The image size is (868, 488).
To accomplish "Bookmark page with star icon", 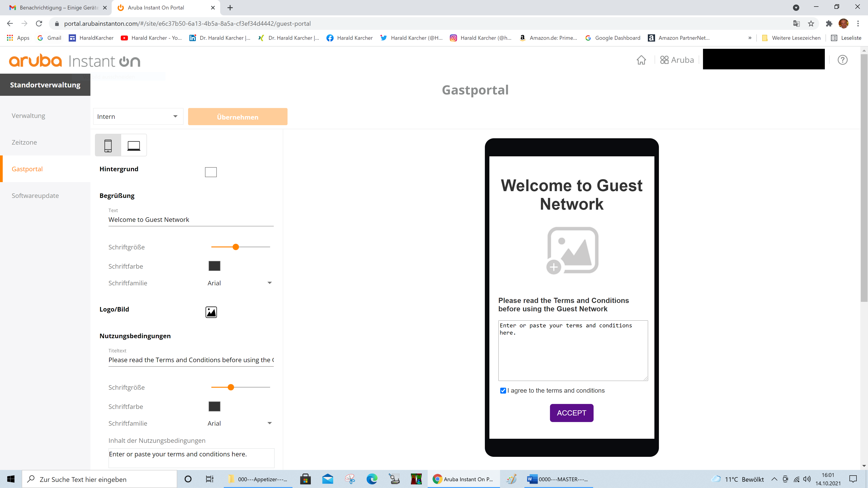I will (x=811, y=23).
